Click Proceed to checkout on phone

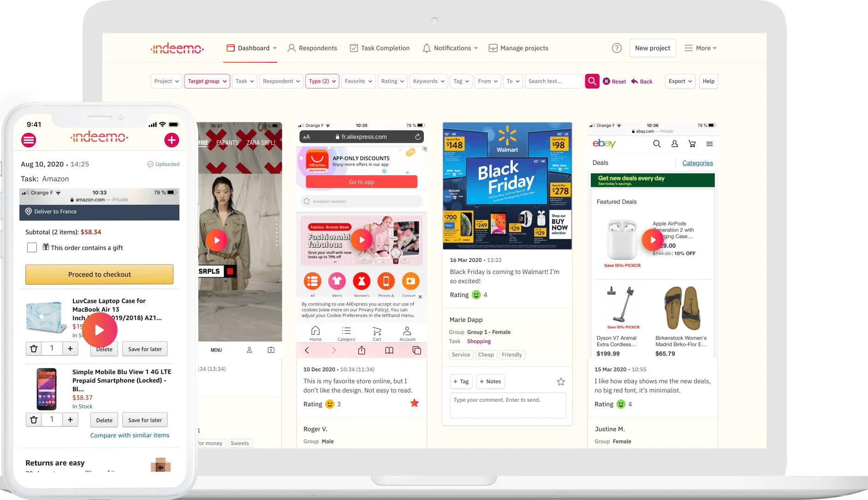tap(99, 274)
